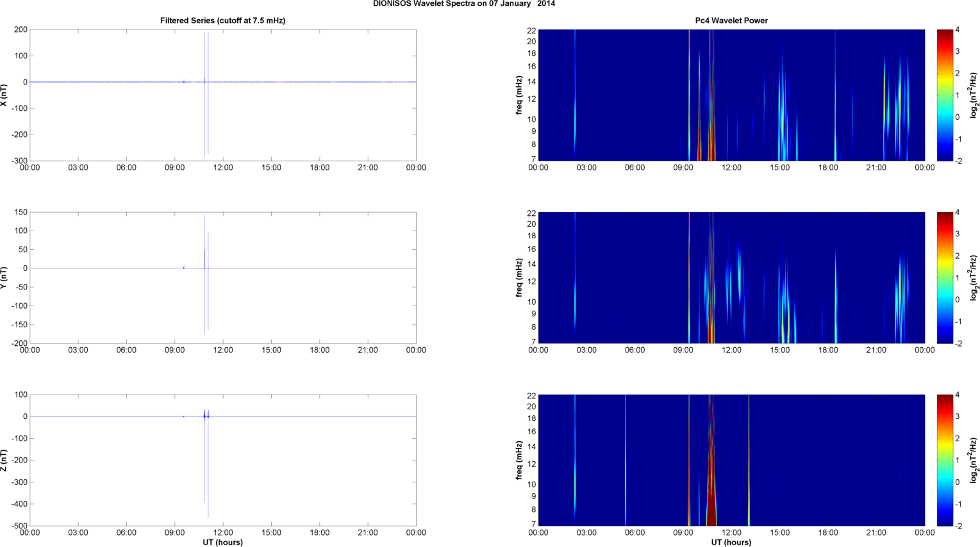Click the log2(nT²/Hz) label of bottom colorbar

point(974,460)
